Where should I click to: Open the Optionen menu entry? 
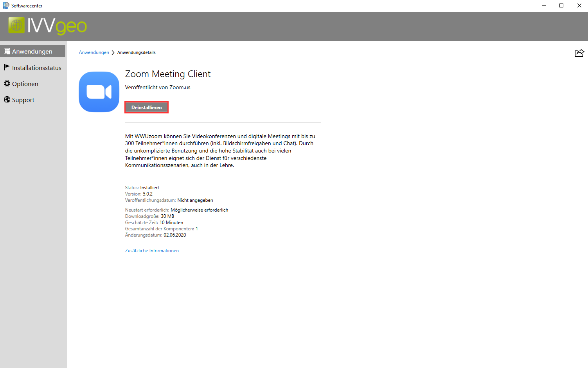coord(25,84)
